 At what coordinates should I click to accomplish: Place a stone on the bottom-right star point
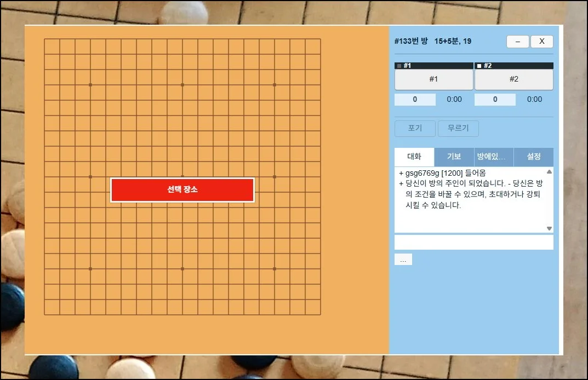275,269
